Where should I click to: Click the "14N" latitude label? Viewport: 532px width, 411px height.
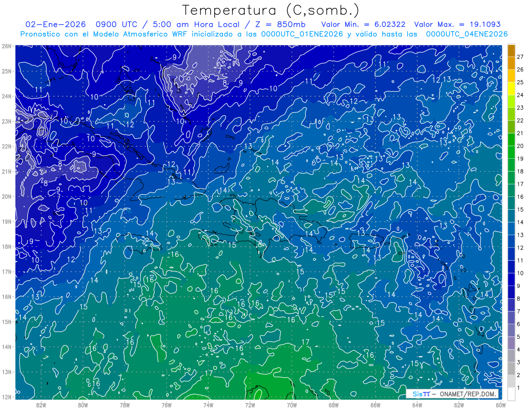(7, 347)
